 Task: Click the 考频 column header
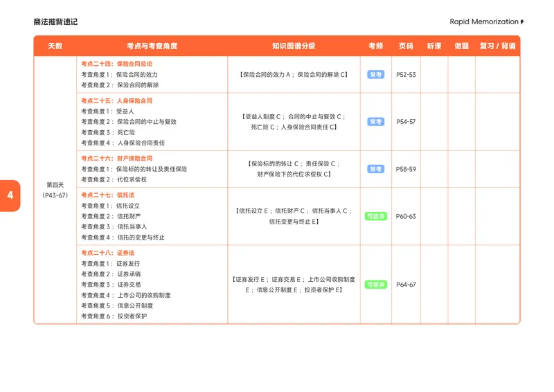click(375, 46)
